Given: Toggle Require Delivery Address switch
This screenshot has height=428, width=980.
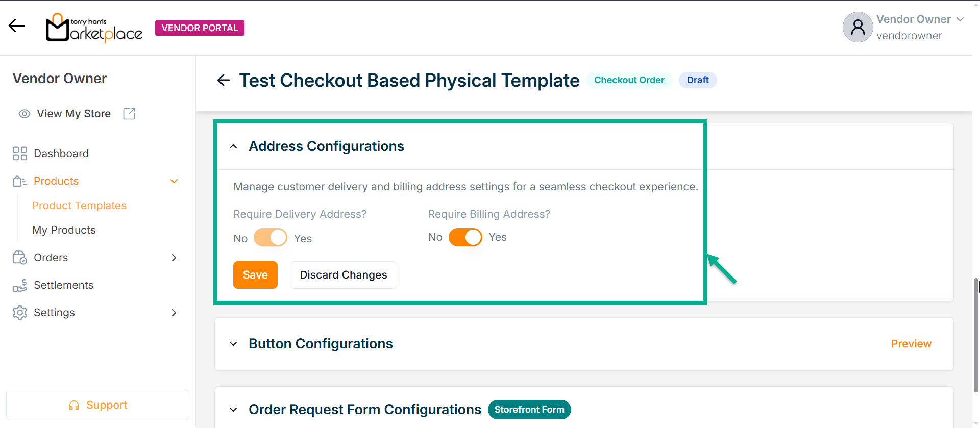Looking at the screenshot, I should [x=271, y=238].
